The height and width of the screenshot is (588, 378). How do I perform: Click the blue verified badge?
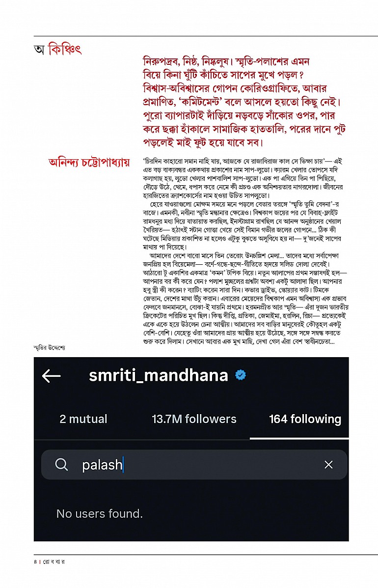[241, 375]
